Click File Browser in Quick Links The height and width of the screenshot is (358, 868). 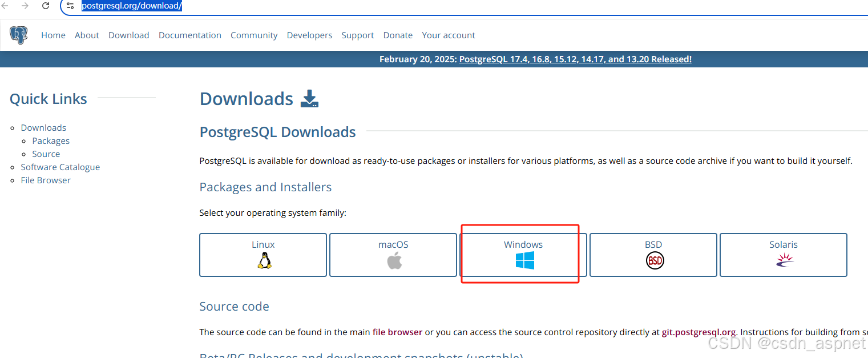(x=46, y=180)
